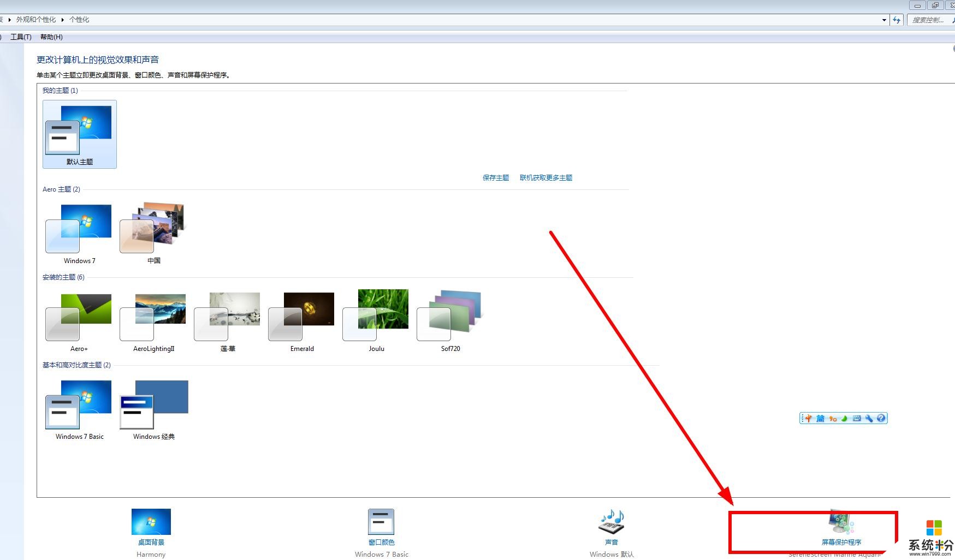Click the 桌面背景 text link
Screen dimensions: 955x560
[x=151, y=543]
